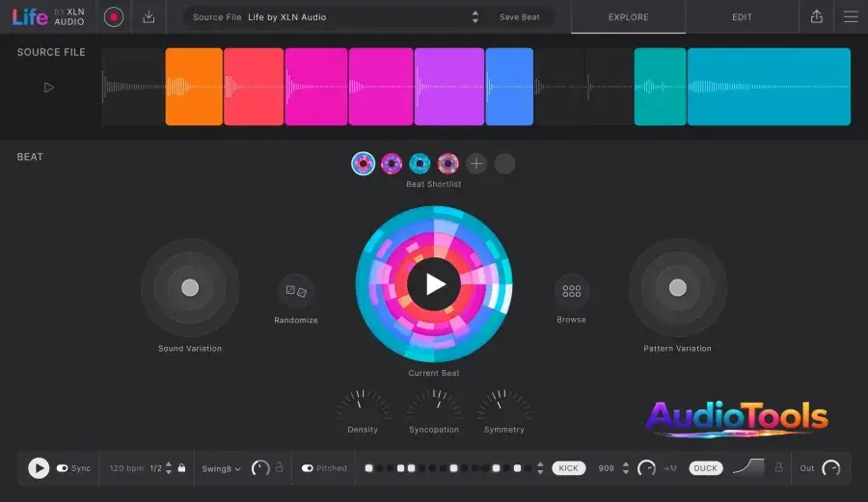Select the orange source slice
This screenshot has width=868, height=502.
pos(194,87)
